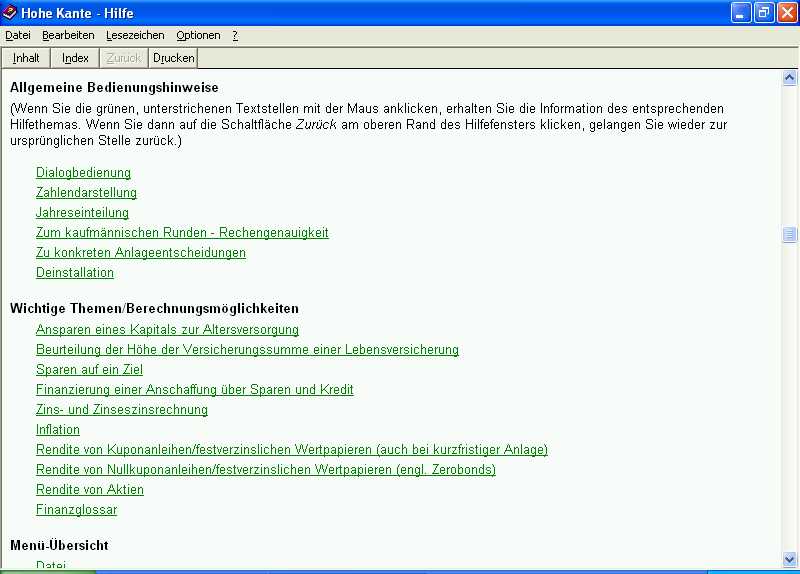Open the Jahreseinteilung help topic
Screen dimensions: 800x574
point(82,213)
